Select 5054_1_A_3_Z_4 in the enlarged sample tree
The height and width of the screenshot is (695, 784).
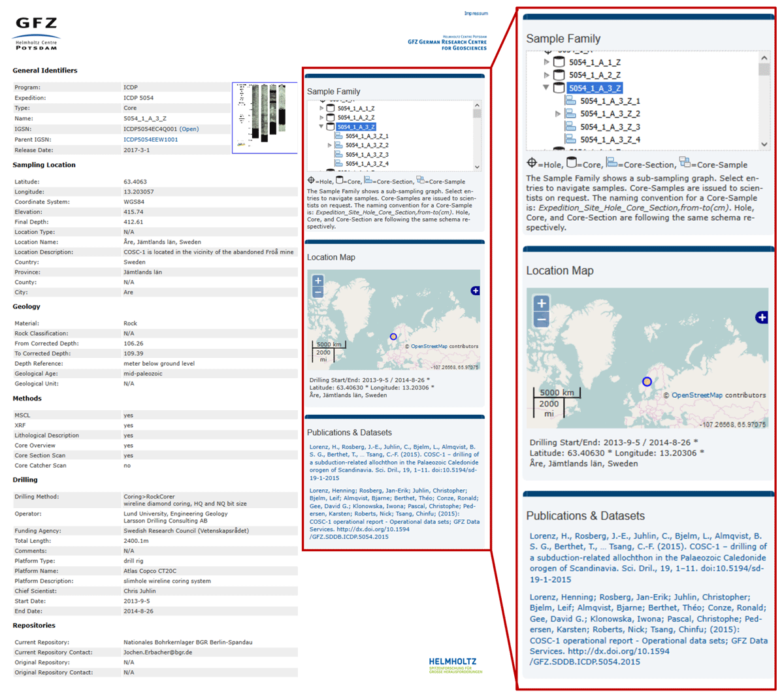(x=610, y=139)
